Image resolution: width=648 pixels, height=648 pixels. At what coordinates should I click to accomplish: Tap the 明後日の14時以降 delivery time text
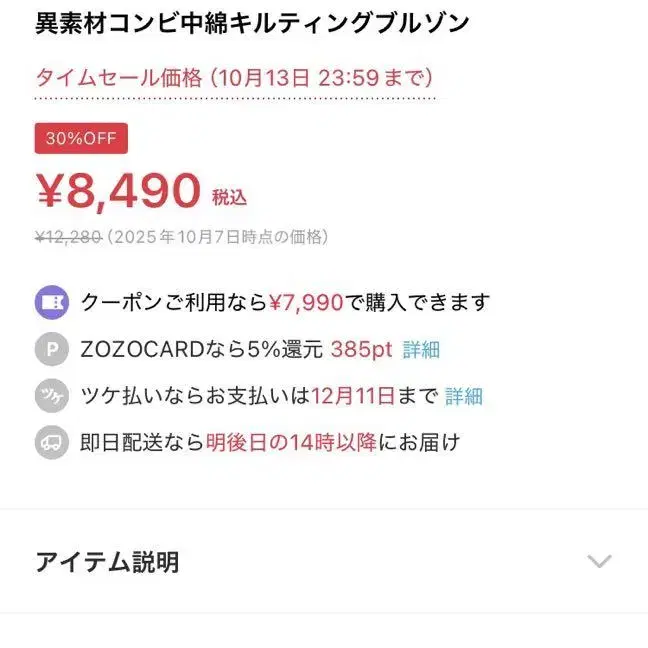click(291, 443)
